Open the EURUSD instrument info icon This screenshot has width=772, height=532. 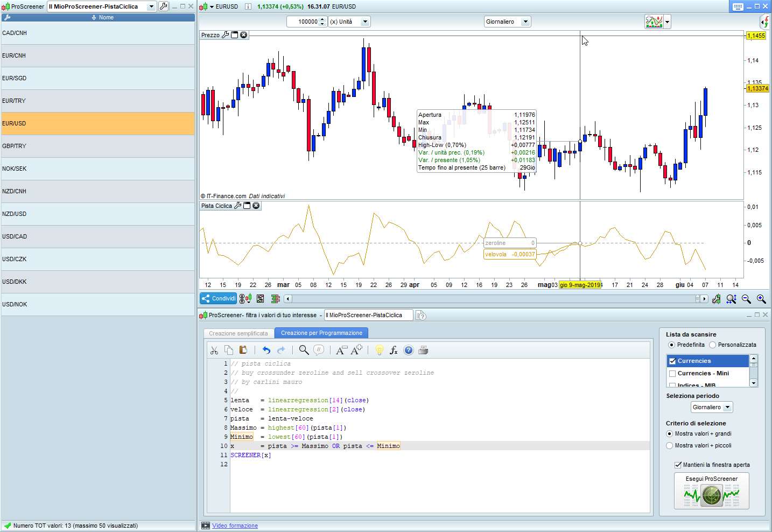click(248, 6)
